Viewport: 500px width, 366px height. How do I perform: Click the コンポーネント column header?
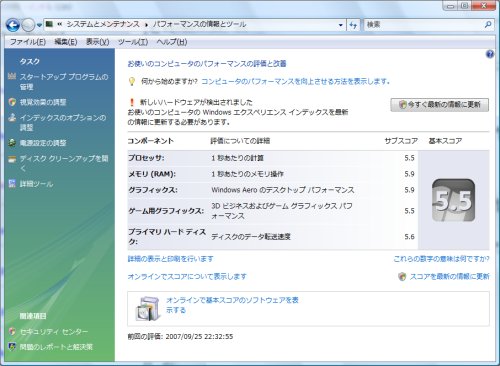tap(151, 141)
